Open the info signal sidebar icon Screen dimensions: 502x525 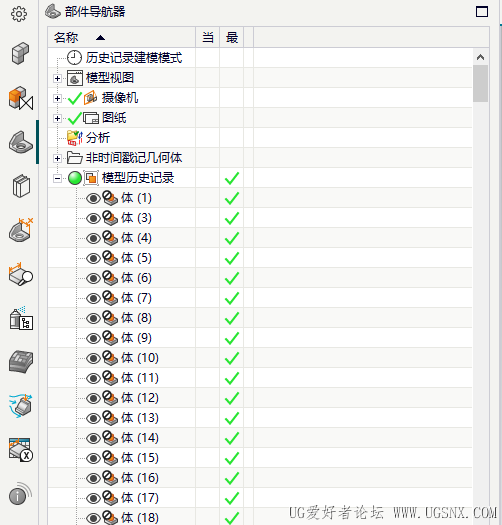point(20,494)
